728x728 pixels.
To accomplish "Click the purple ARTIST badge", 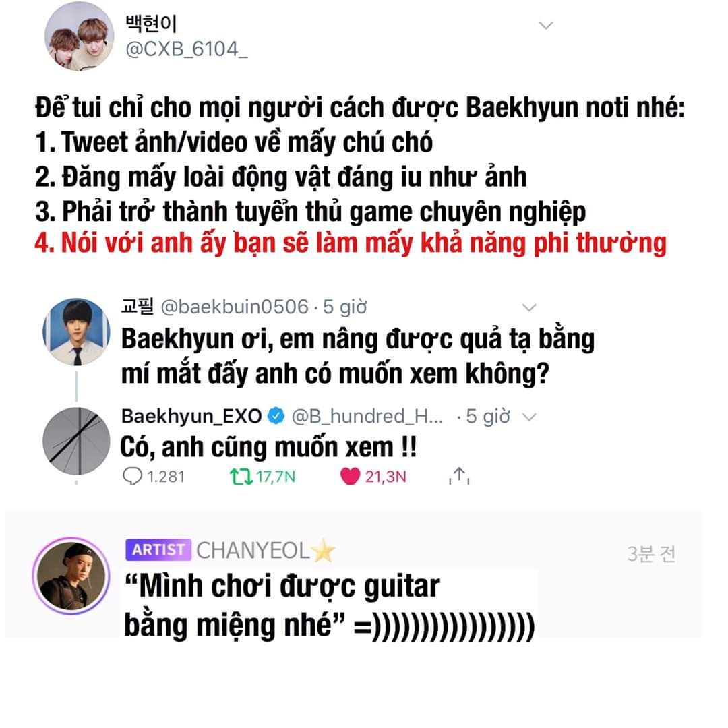I will point(158,550).
